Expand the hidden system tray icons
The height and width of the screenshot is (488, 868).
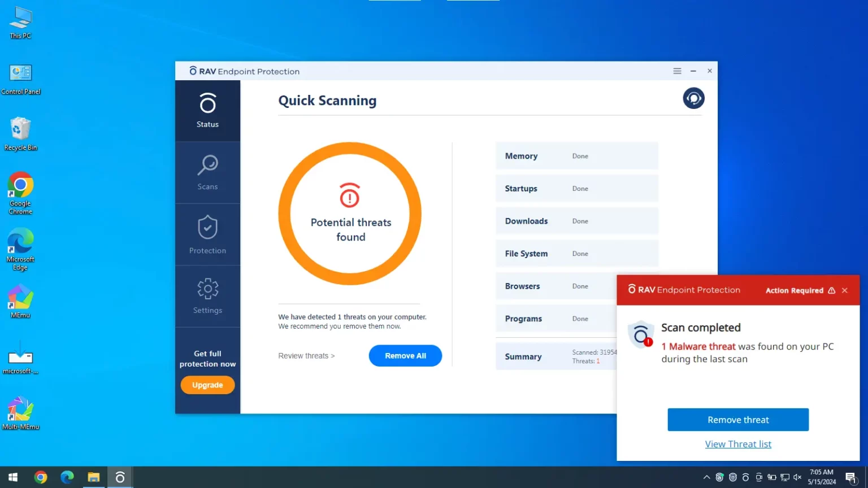pos(706,477)
